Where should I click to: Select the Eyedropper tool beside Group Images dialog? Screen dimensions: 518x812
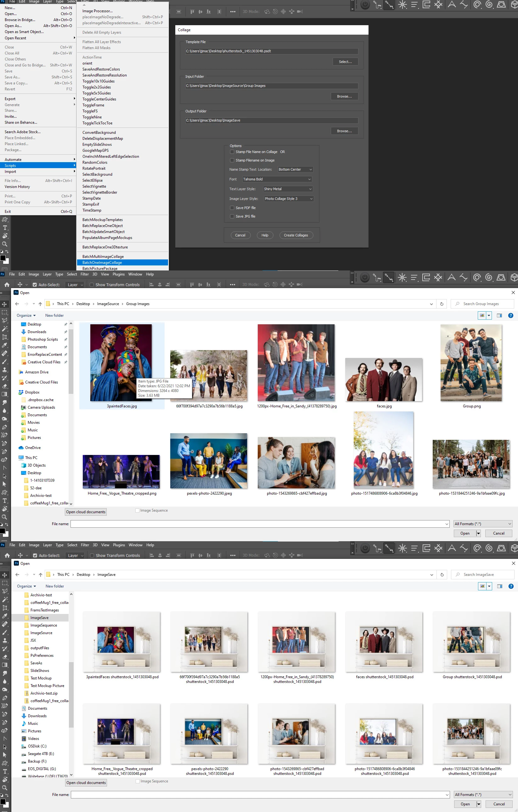coord(4,345)
